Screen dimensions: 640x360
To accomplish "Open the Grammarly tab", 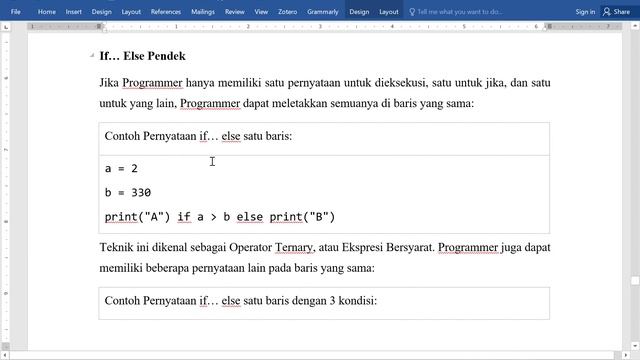I will coord(322,12).
